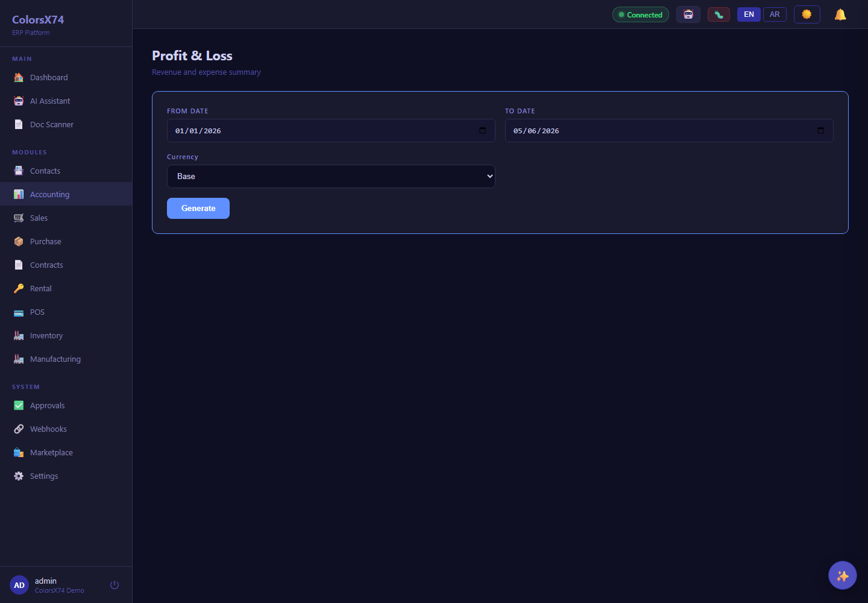Click the Generate button
The width and height of the screenshot is (868, 603).
point(198,208)
